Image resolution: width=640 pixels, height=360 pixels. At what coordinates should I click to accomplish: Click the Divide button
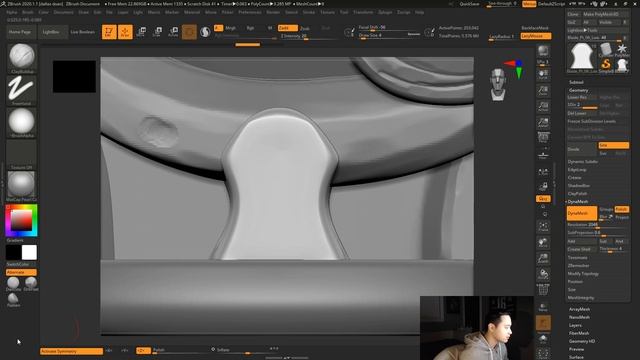point(581,149)
